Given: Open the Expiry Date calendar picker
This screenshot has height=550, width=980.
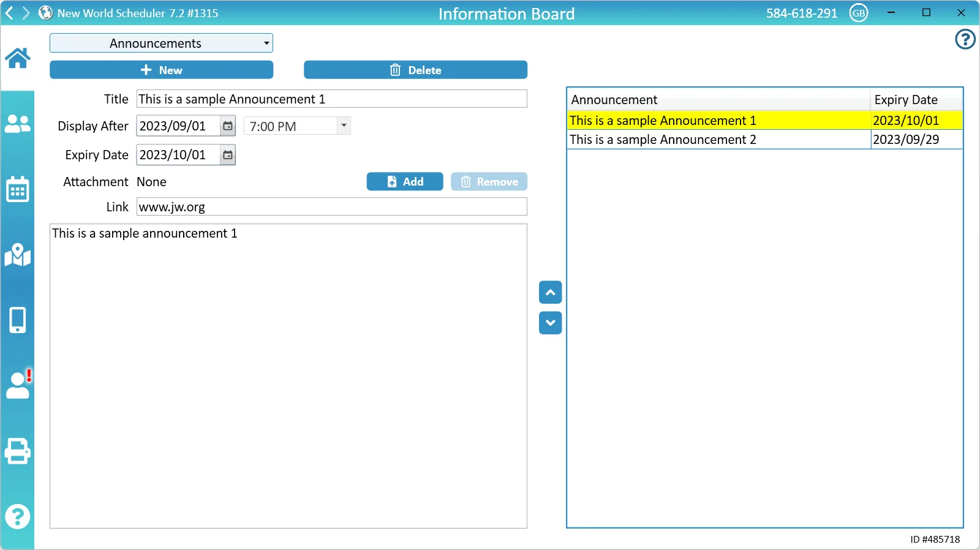Looking at the screenshot, I should coord(228,155).
